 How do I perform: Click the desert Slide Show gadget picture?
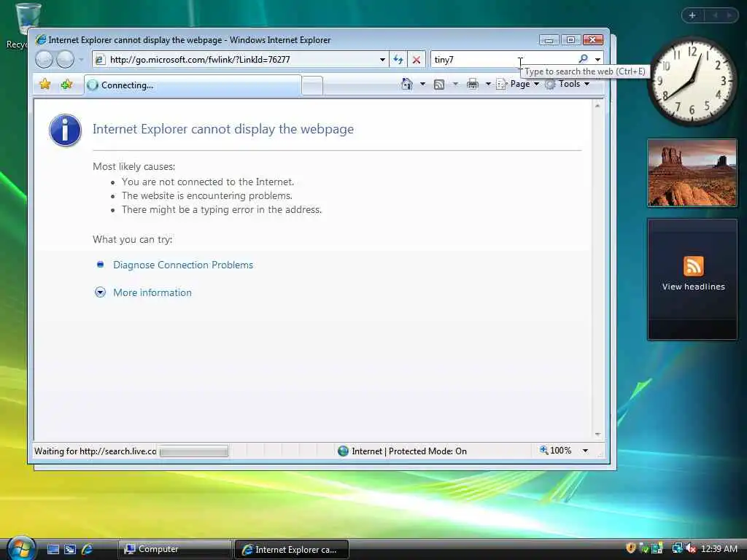coord(692,173)
